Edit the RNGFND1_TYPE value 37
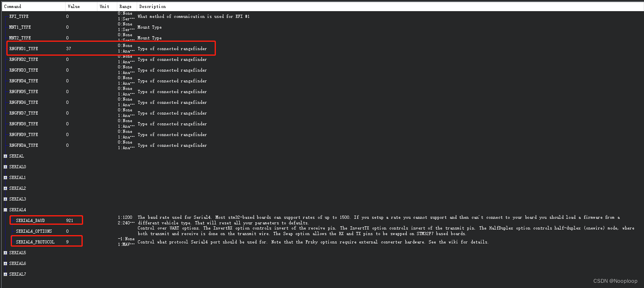644x288 pixels. 69,49
